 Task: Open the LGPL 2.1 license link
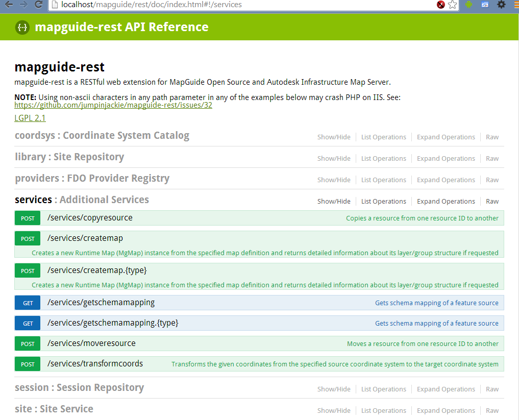[x=30, y=118]
